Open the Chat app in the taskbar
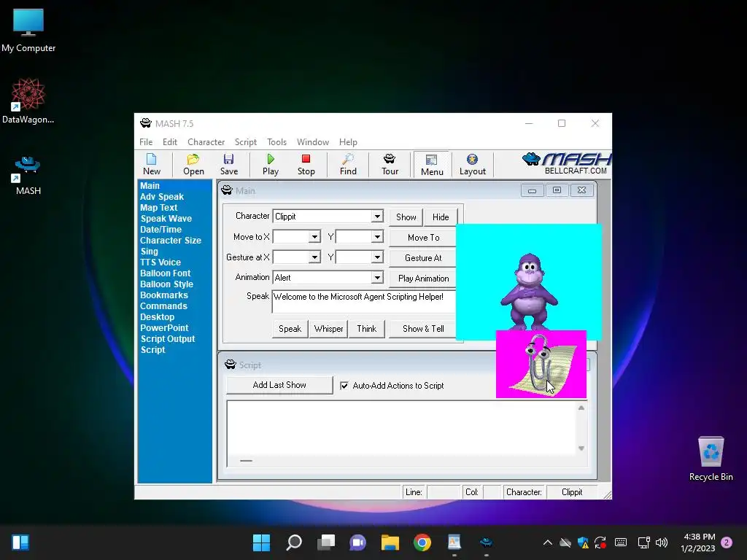This screenshot has width=747, height=560. coord(357,542)
